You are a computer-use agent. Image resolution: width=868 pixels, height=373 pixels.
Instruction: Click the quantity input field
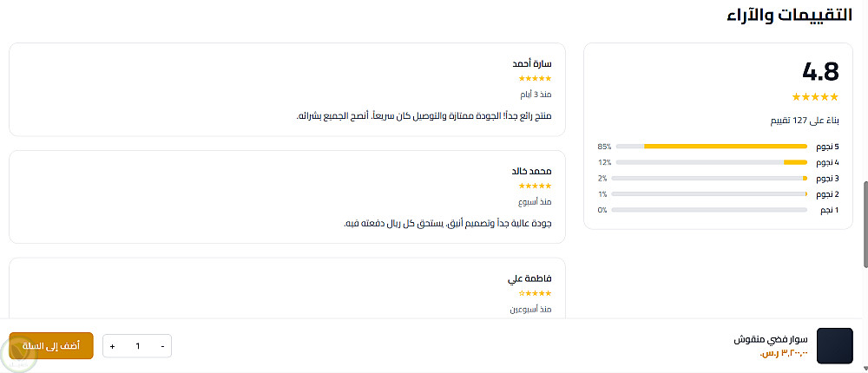pos(137,346)
